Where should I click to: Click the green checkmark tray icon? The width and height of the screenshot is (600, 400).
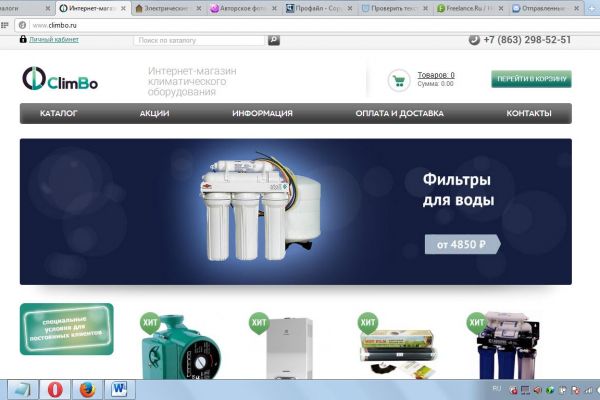tap(550, 390)
